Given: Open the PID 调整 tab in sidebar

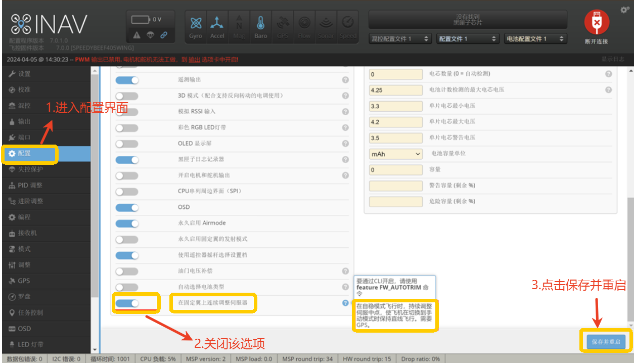Looking at the screenshot, I should point(46,186).
